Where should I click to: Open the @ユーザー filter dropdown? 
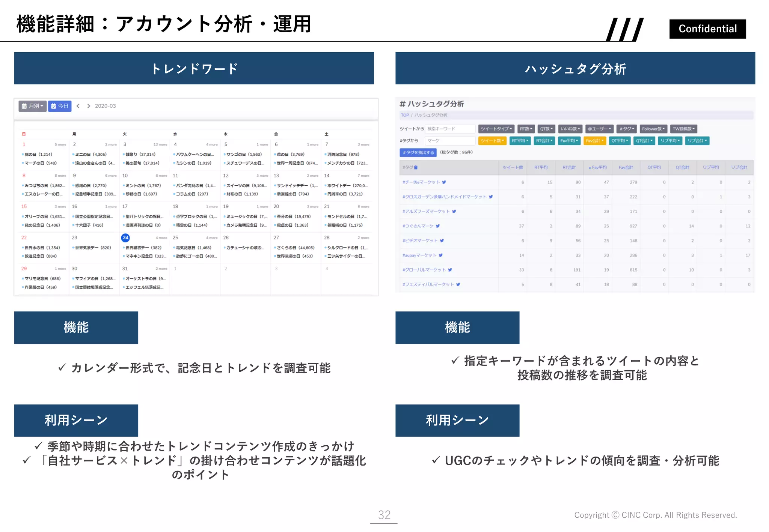click(599, 129)
